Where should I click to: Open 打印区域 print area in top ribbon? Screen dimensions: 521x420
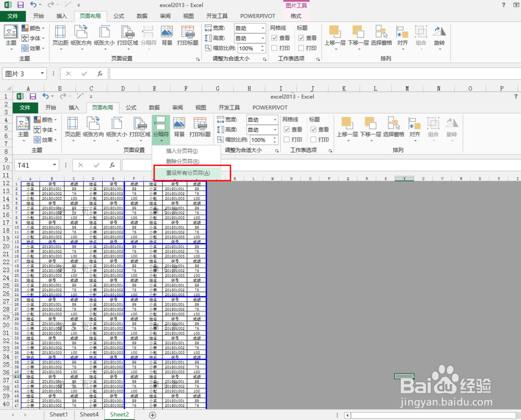coord(128,37)
